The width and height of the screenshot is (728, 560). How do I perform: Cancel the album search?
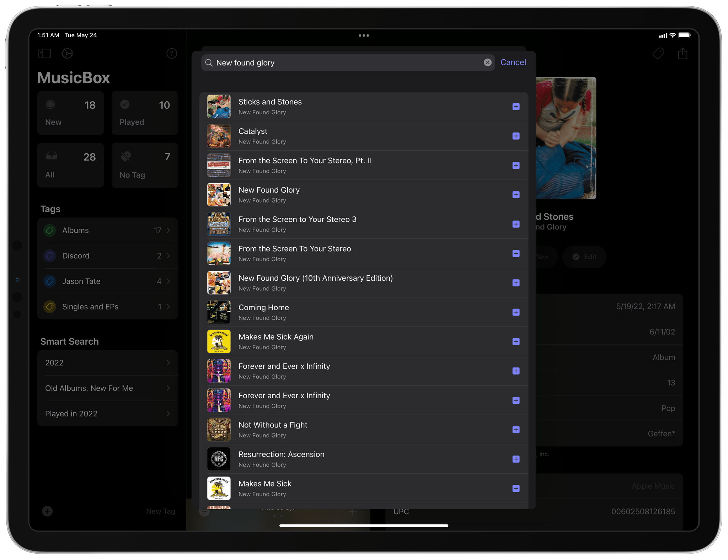[x=513, y=63]
